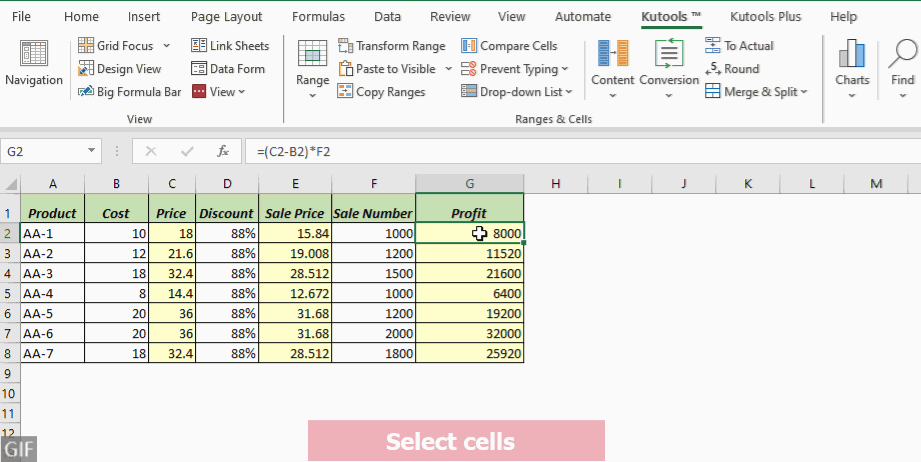
Task: Click the Find magnifier icon
Action: coord(902,54)
